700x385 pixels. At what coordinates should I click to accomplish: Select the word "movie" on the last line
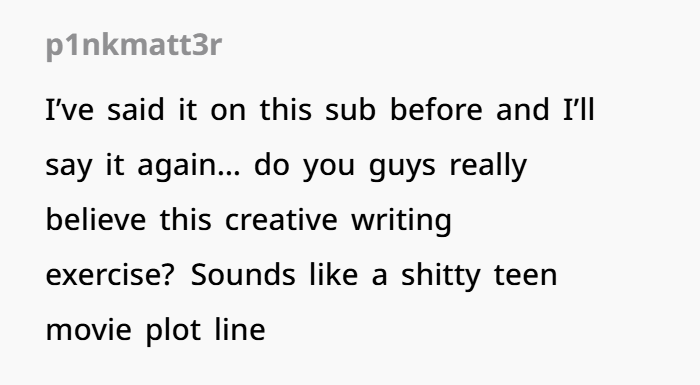click(x=89, y=330)
